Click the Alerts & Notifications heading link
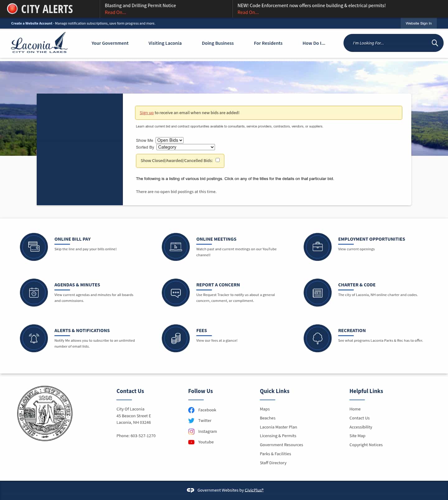Viewport: 448px width, 500px height. pos(82,331)
